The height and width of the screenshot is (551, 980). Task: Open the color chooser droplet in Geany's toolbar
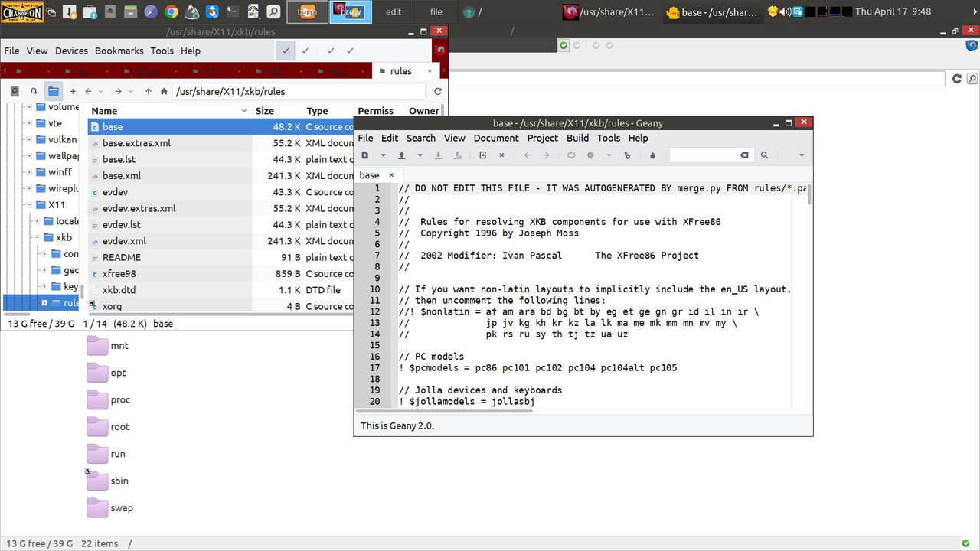point(652,155)
